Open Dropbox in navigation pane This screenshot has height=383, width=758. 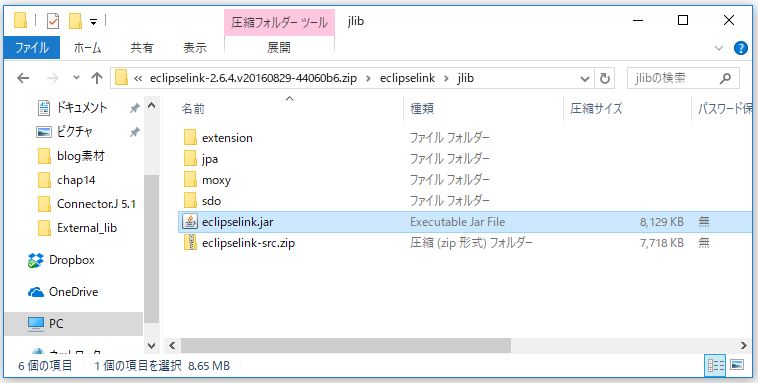(72, 260)
